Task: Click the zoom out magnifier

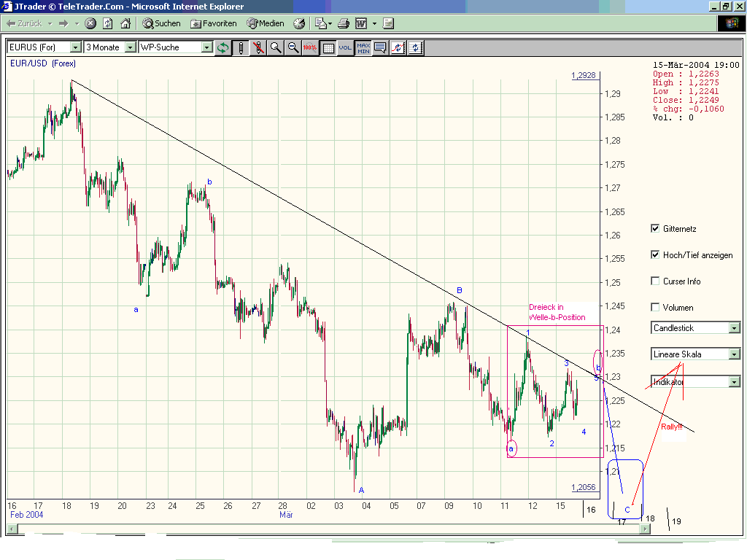Action: [293, 47]
